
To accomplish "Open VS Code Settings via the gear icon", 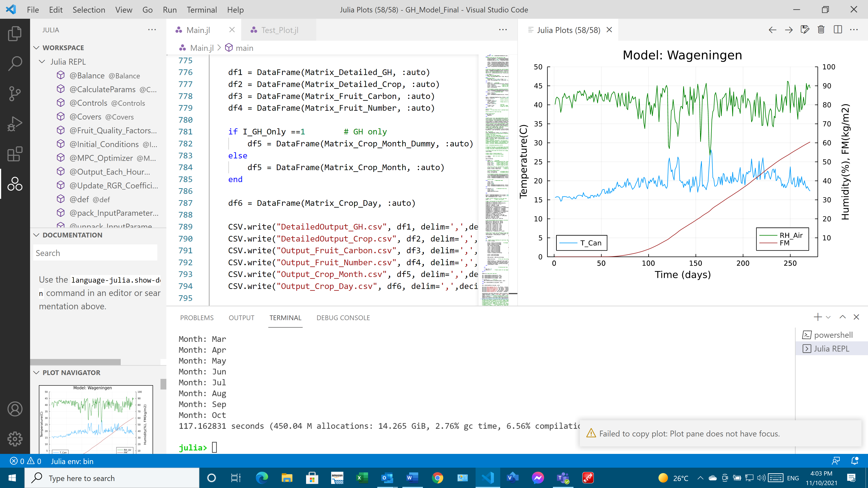I will [14, 439].
